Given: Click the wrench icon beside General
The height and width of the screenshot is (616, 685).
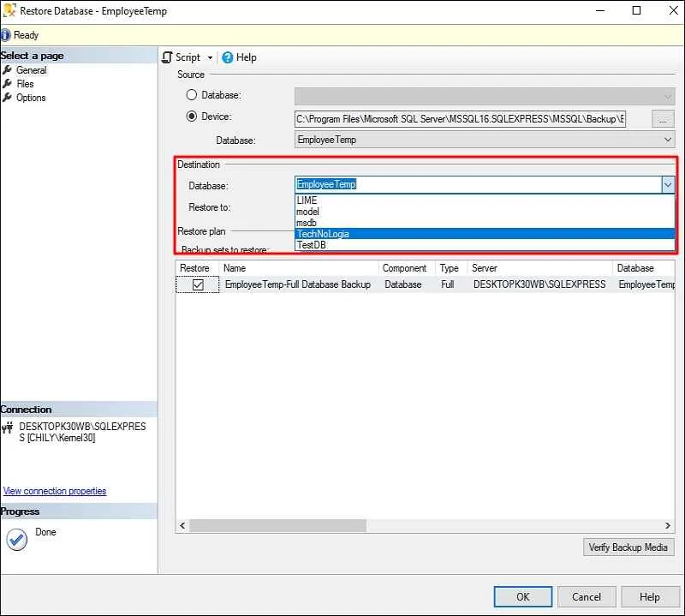Looking at the screenshot, I should click(7, 70).
